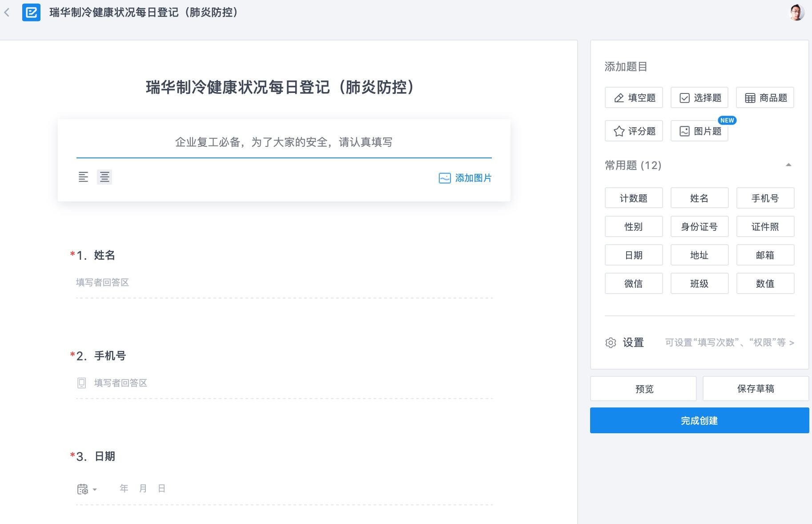Click the phone icon in 手机号 answer area

(x=82, y=383)
